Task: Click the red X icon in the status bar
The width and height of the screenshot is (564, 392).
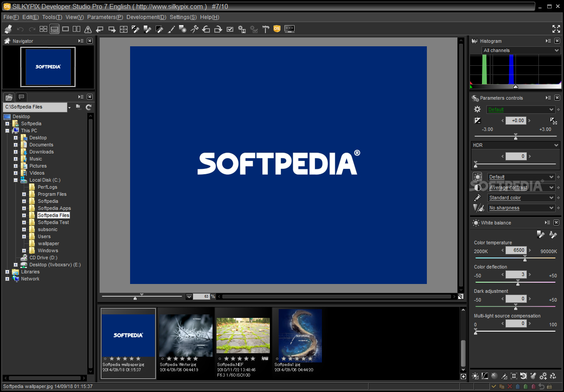Action: coord(510,387)
